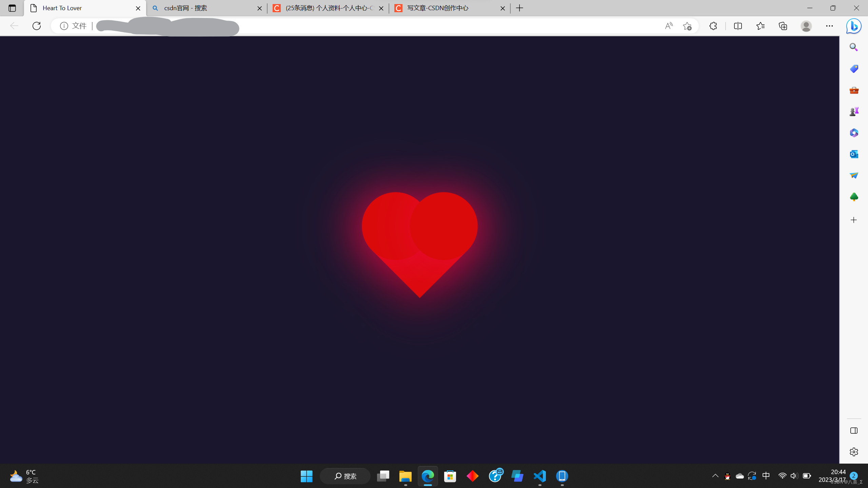This screenshot has width=868, height=488.
Task: Open the Favorites star list icon
Action: (x=761, y=26)
